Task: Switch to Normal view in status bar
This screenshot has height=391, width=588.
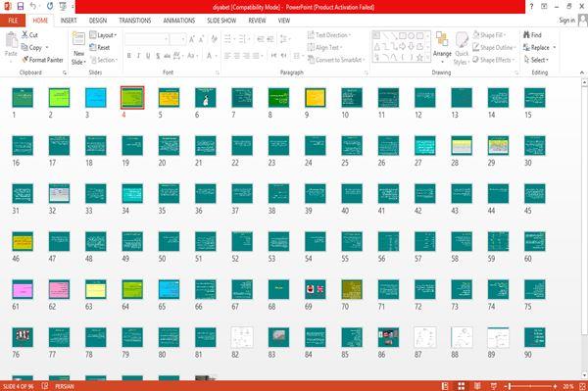Action: pos(445,386)
